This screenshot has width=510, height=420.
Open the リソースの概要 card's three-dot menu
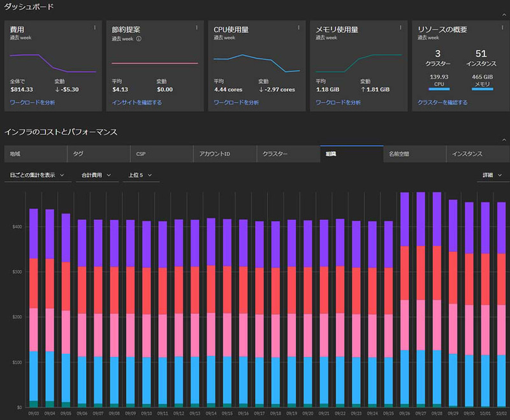click(x=502, y=27)
